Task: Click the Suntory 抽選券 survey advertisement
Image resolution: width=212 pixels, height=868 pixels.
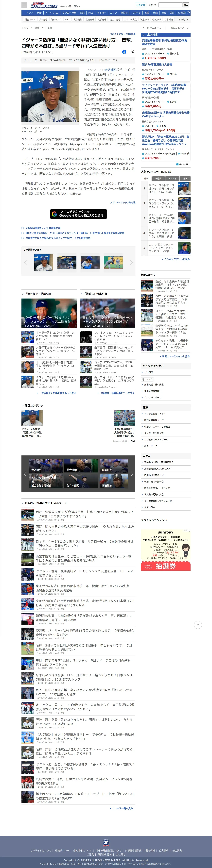Action: 165,550
